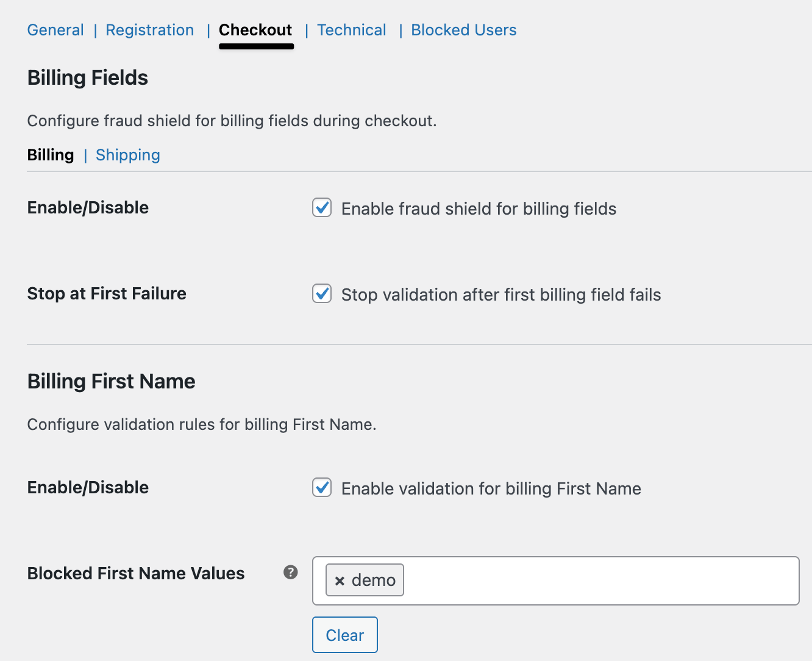Image resolution: width=812 pixels, height=661 pixels.
Task: Toggle the Enable fraud shield for billing fields checkbox
Action: (322, 208)
